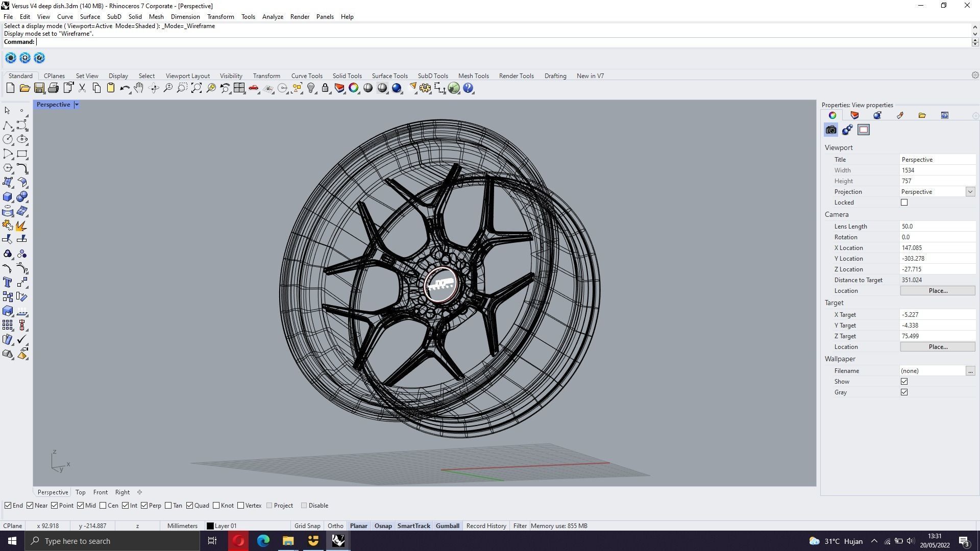This screenshot has width=980, height=551.
Task: Browse wallpaper filename with ellipsis button
Action: [x=970, y=371]
